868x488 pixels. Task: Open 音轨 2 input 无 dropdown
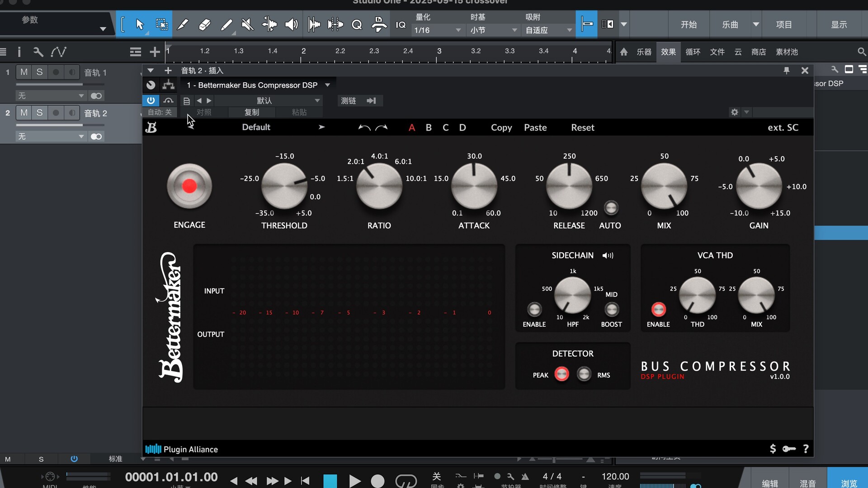[x=51, y=136]
